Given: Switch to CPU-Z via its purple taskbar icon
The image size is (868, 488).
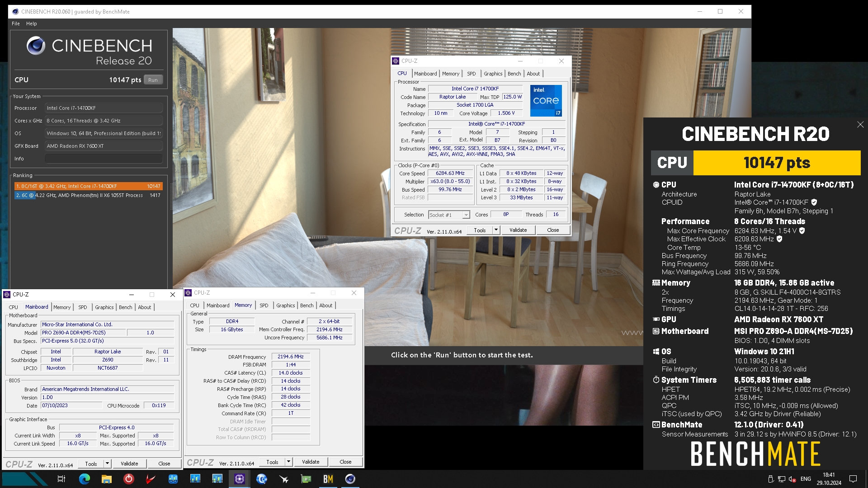Looking at the screenshot, I should click(240, 479).
